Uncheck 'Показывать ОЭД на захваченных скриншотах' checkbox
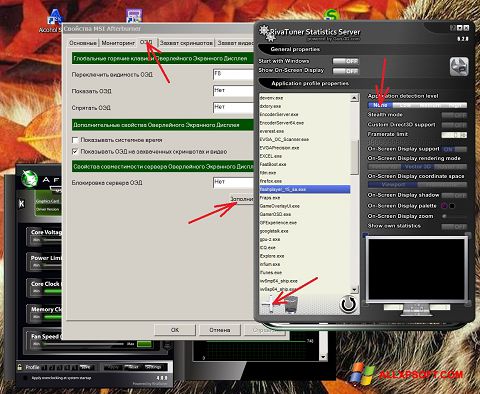This screenshot has height=394, width=480. tap(75, 152)
